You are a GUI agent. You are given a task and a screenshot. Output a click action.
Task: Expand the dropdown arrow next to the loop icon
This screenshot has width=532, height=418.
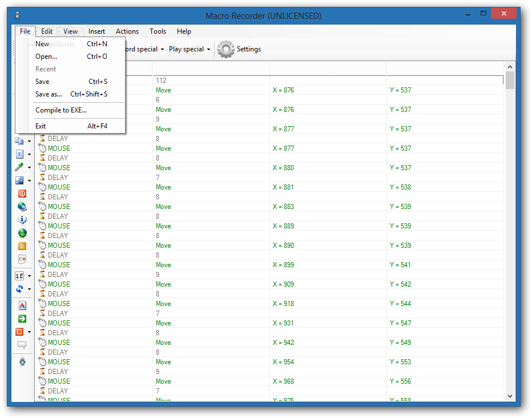pyautogui.click(x=30, y=289)
